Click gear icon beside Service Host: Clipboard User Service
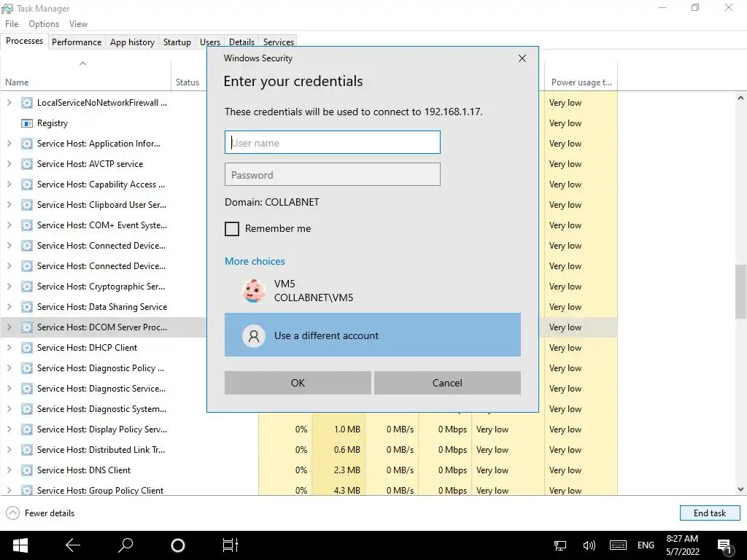747x560 pixels. (x=27, y=205)
